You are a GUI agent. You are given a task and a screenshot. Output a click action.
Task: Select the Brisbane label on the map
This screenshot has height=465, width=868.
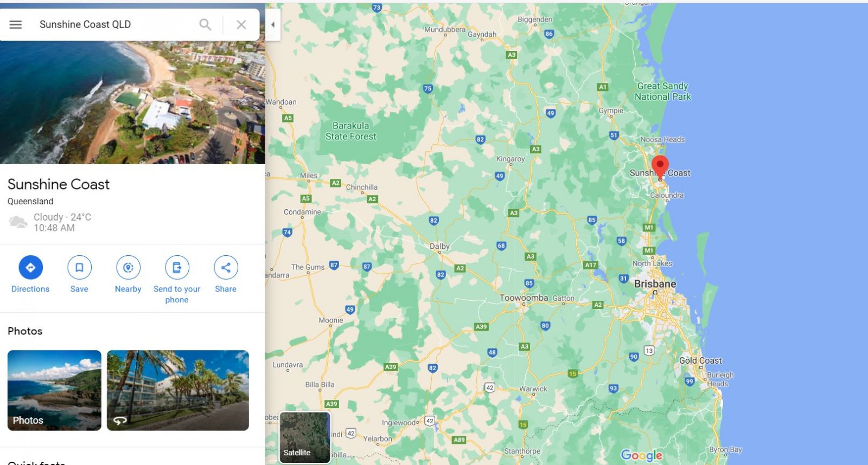[655, 284]
